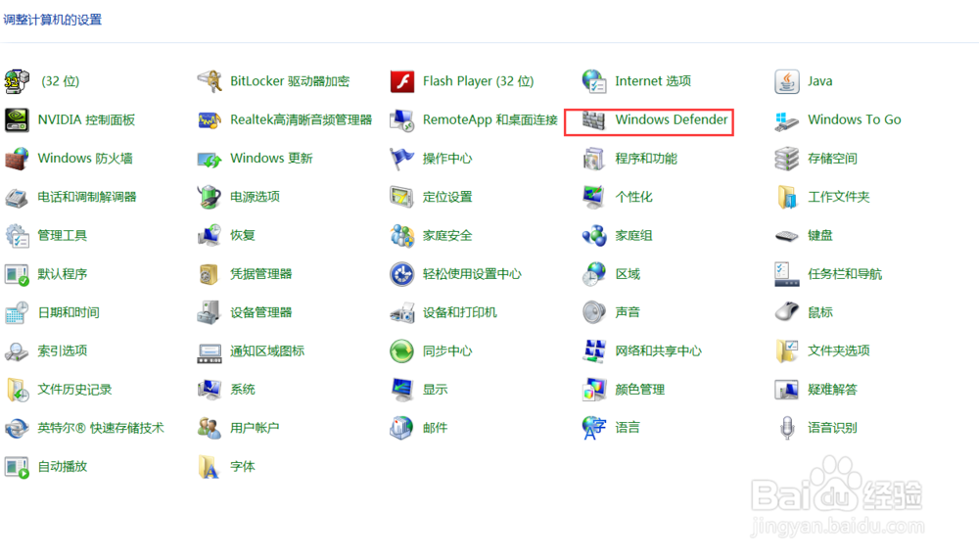Screen dimensions: 979x560
Task: Open the 电话和调制解调器 icon
Action: point(17,198)
